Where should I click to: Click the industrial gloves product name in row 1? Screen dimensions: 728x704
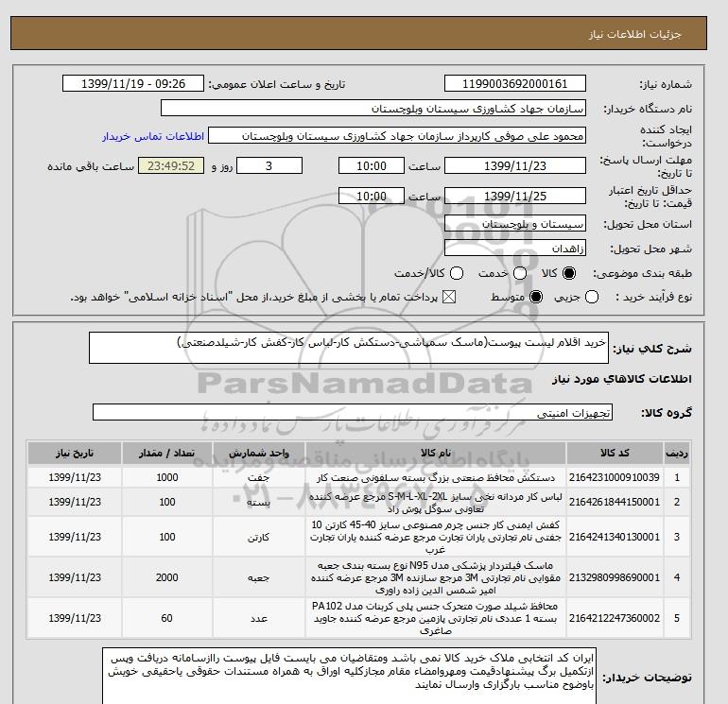pyautogui.click(x=436, y=477)
